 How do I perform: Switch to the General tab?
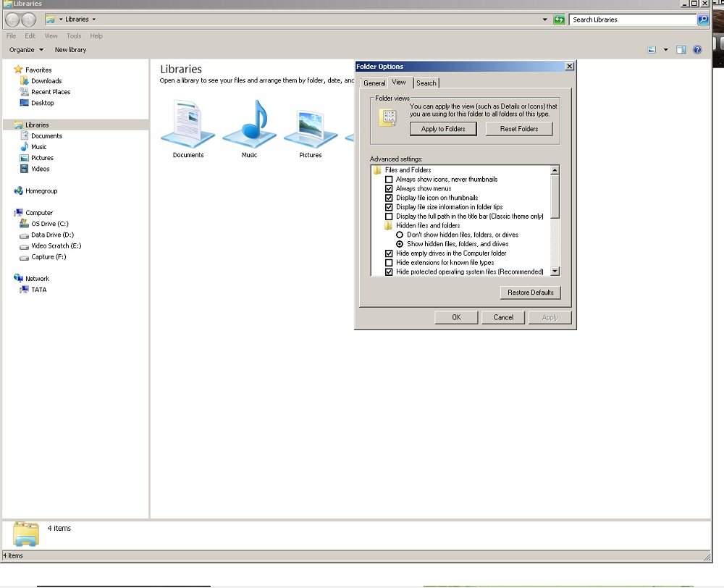tap(374, 83)
